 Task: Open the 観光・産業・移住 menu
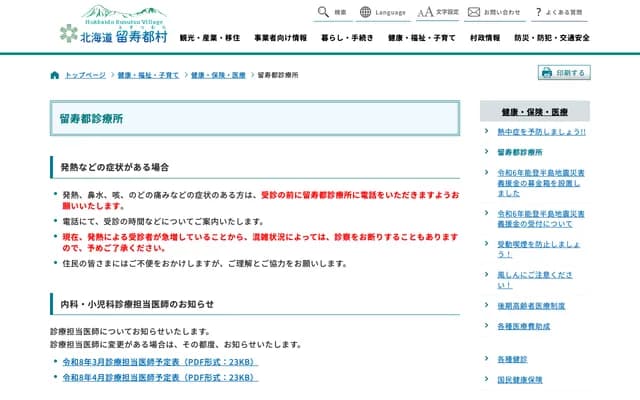point(210,38)
